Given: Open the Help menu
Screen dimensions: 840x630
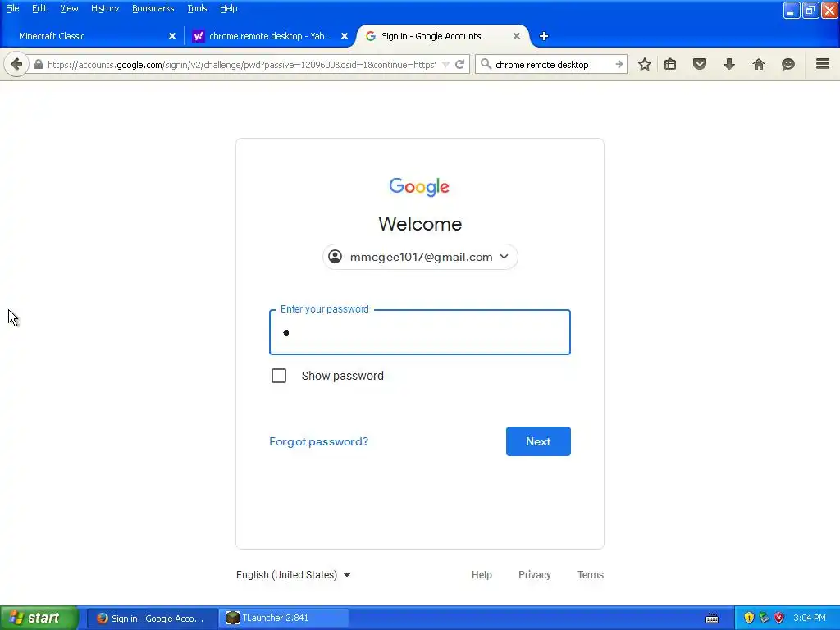Looking at the screenshot, I should pos(229,8).
